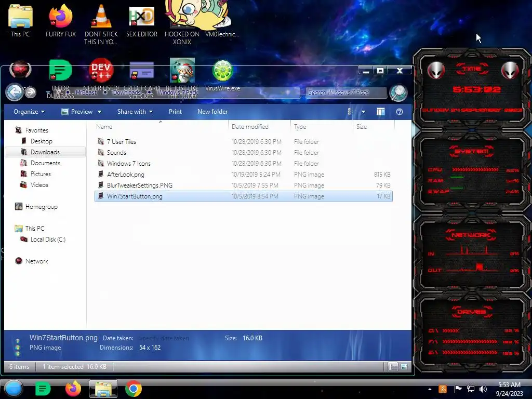Launch Firefox from the taskbar
The image size is (532, 399).
point(73,389)
